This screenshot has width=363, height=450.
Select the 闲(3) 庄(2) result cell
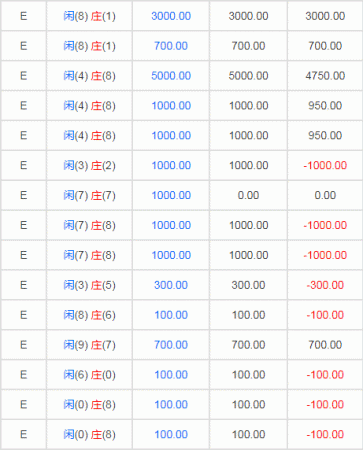click(89, 165)
